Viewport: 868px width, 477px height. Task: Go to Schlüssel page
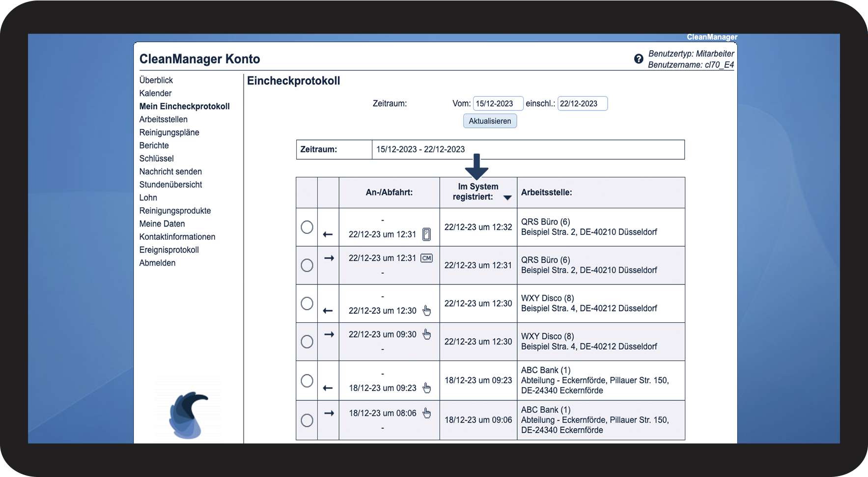pyautogui.click(x=157, y=159)
